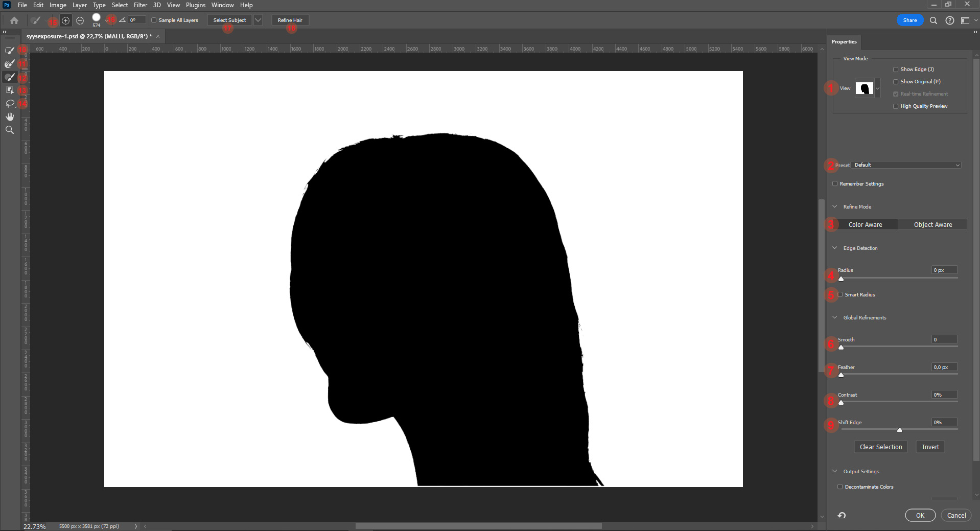Select the Quick Selection tool
The height and width of the screenshot is (531, 980).
point(9,50)
